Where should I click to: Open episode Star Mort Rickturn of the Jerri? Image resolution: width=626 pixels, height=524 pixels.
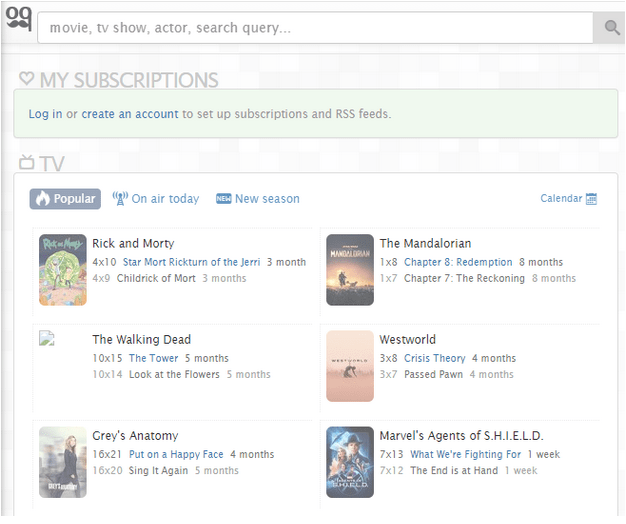click(192, 262)
